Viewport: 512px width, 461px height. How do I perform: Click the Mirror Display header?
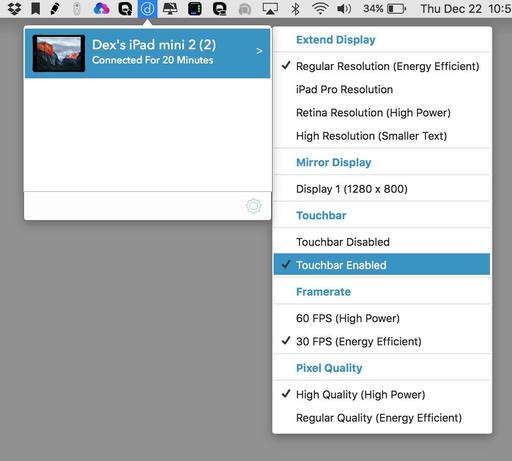334,162
